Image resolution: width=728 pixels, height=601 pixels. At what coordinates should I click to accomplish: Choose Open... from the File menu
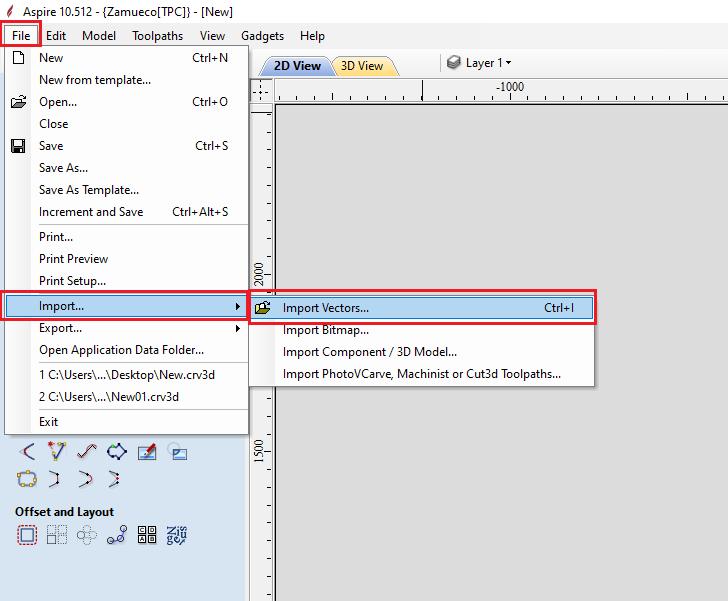coord(126,102)
